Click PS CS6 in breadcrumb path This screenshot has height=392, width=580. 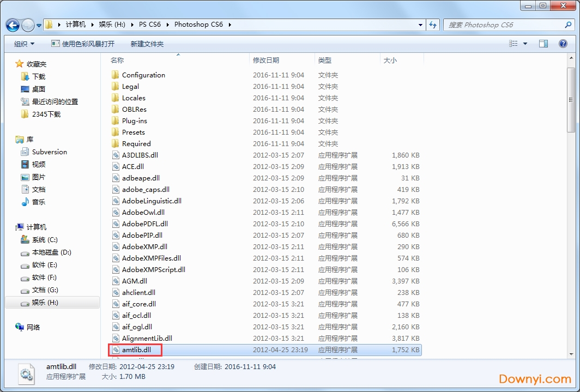tap(150, 25)
